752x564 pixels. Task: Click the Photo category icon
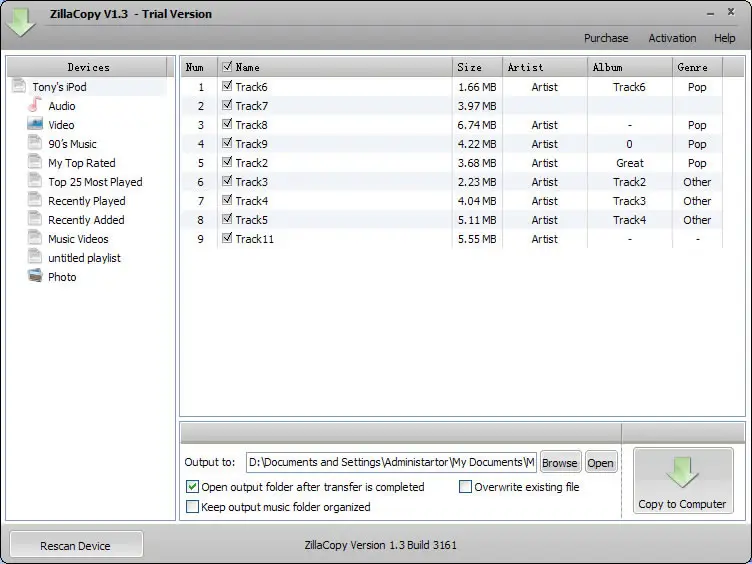[x=35, y=276]
